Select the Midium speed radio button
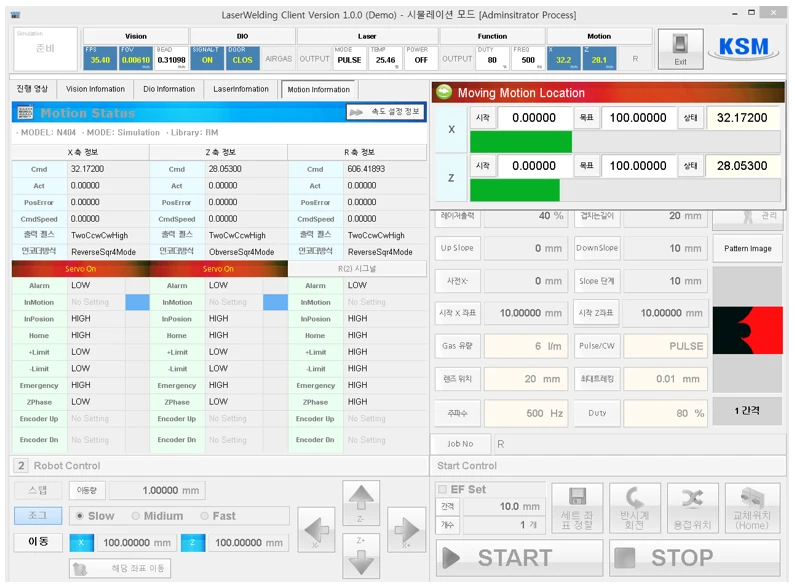795x588 pixels. click(x=135, y=516)
